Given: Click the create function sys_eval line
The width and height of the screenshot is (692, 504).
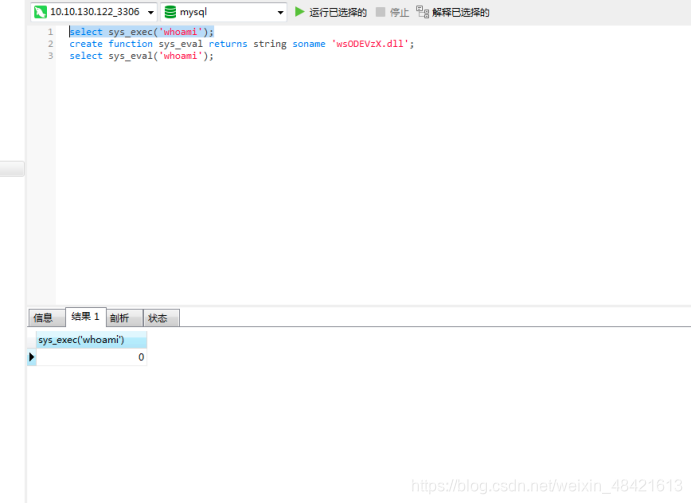Looking at the screenshot, I should (x=242, y=44).
